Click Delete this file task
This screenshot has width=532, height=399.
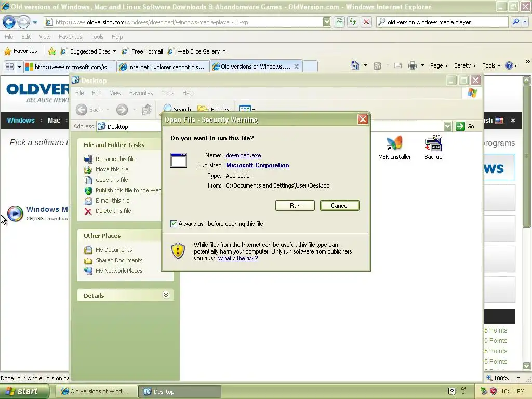113,211
